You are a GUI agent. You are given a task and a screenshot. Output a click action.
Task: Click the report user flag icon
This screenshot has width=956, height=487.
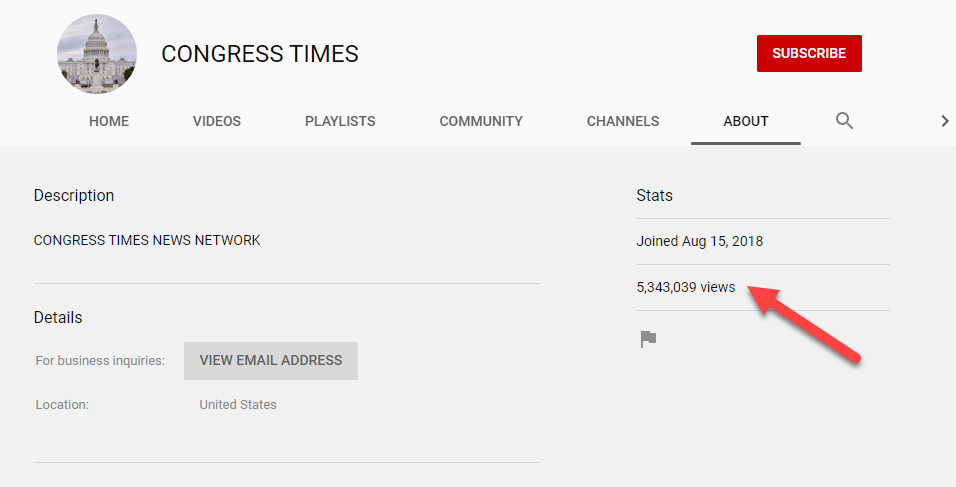648,339
